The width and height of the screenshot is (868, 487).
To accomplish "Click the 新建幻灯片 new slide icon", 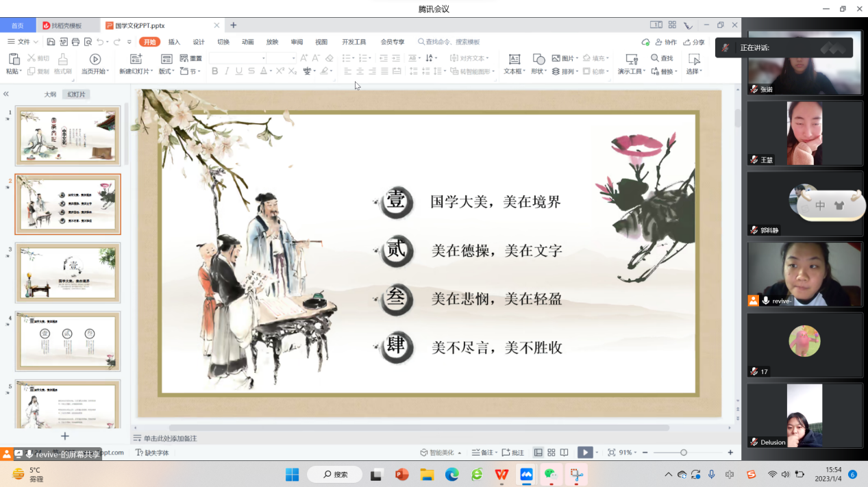I will [x=136, y=60].
